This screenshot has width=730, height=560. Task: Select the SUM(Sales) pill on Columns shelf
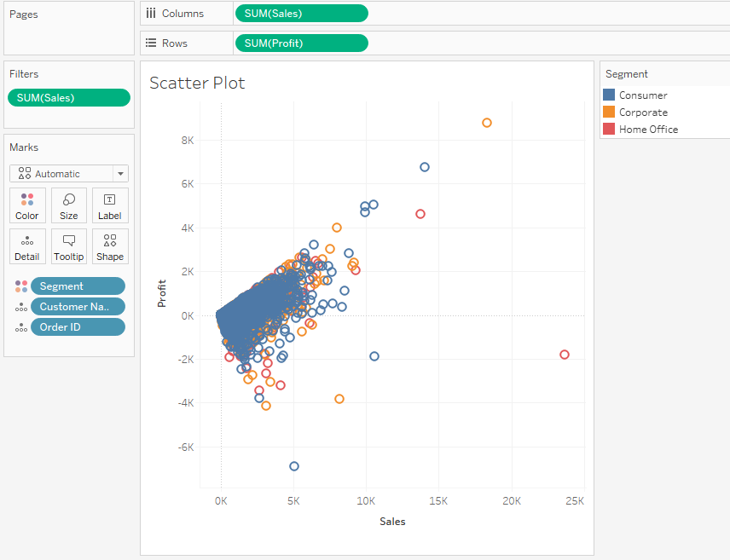point(301,13)
